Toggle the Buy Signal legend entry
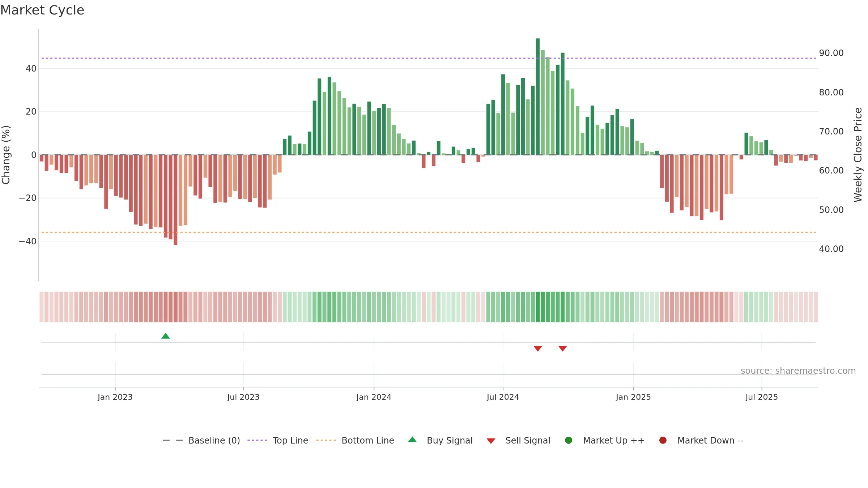868x488 pixels. pos(440,440)
